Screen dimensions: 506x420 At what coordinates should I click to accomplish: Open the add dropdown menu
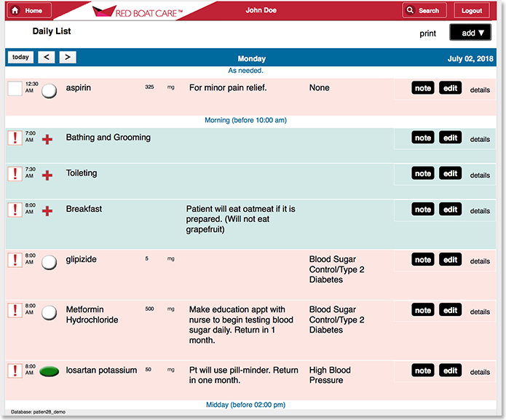point(470,33)
